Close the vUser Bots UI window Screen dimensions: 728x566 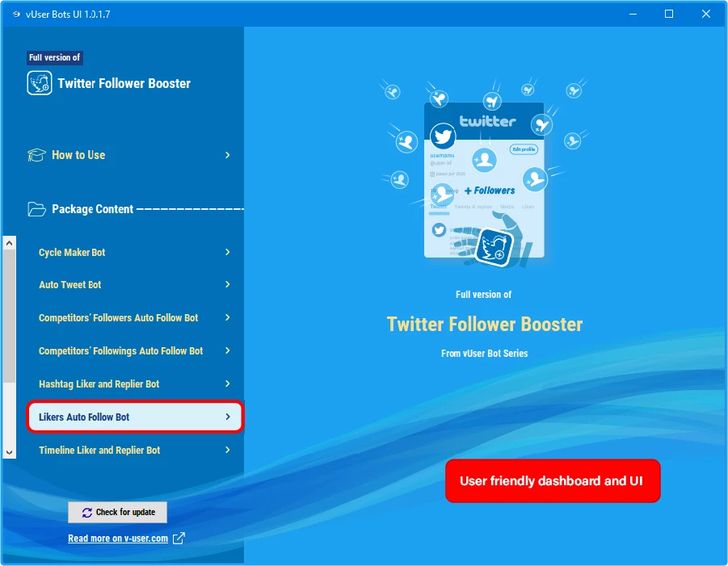click(705, 14)
